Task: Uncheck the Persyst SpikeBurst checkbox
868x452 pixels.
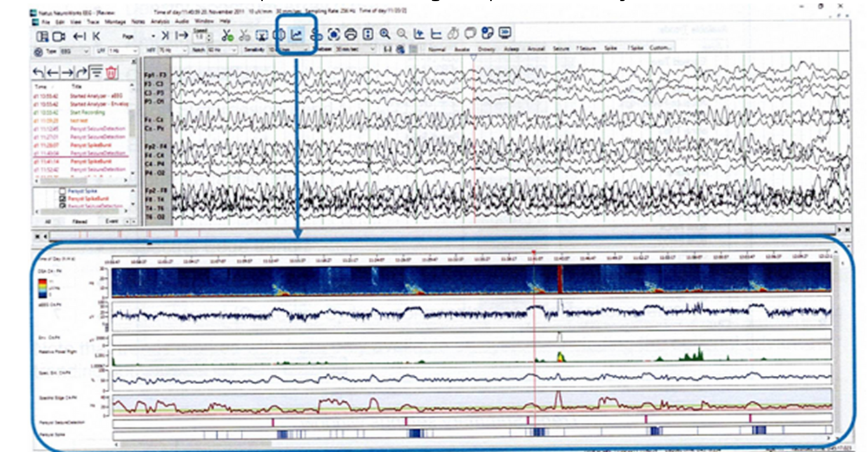Action: [62, 198]
